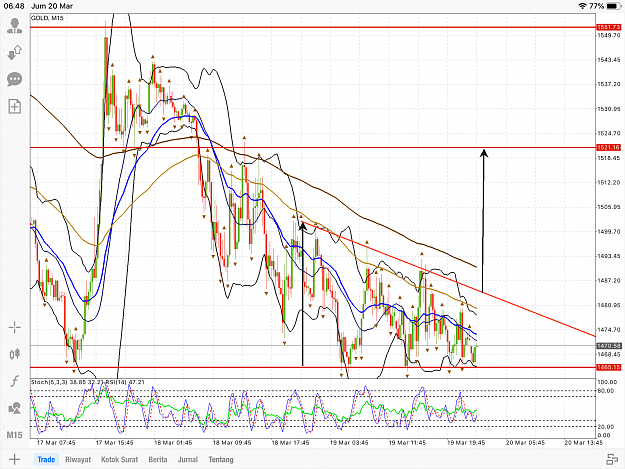Open the chart type candlestick icon
The width and height of the screenshot is (625, 469).
click(x=15, y=354)
